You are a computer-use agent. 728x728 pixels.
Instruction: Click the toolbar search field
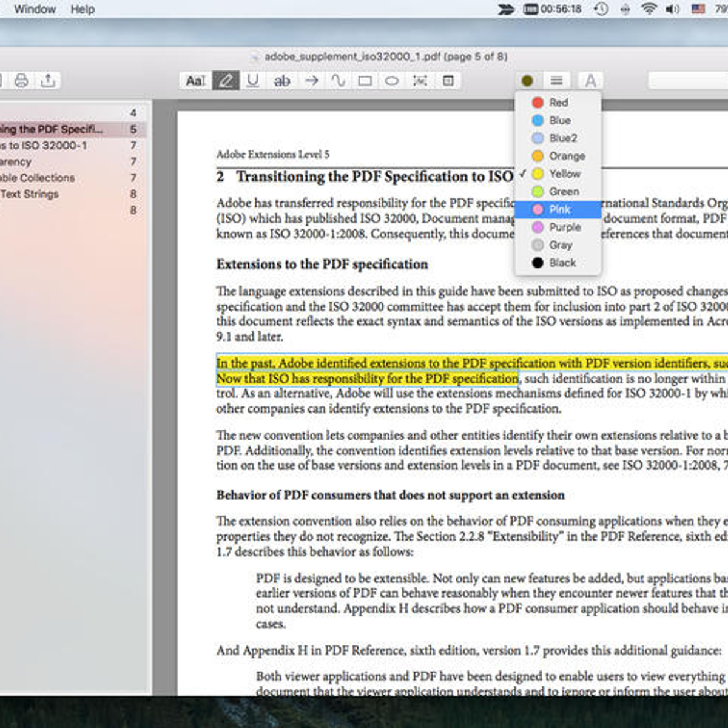click(x=689, y=81)
